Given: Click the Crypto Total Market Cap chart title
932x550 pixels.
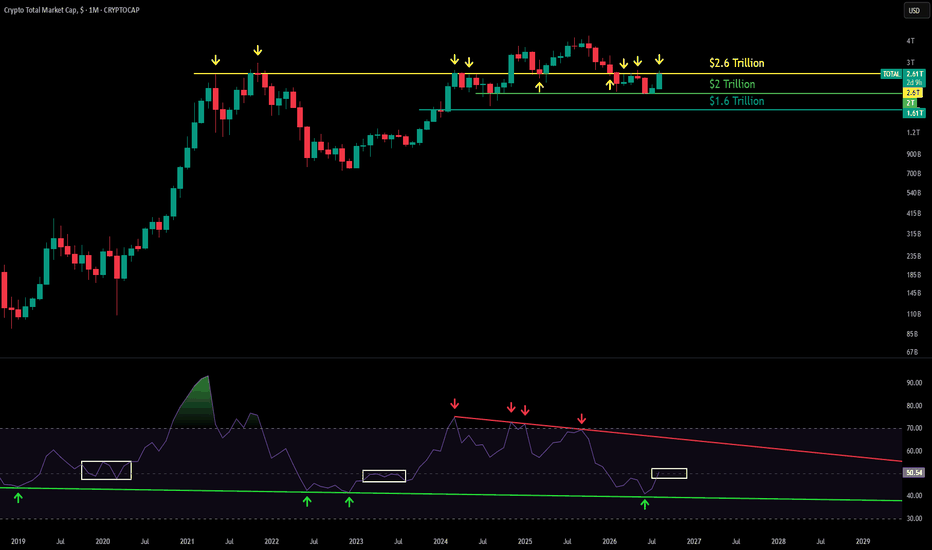Looking at the screenshot, I should pyautogui.click(x=72, y=10).
